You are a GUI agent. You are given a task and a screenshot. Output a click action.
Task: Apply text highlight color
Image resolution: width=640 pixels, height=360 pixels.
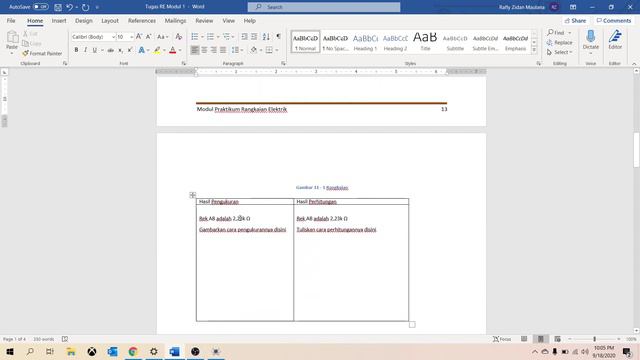pyautogui.click(x=157, y=50)
